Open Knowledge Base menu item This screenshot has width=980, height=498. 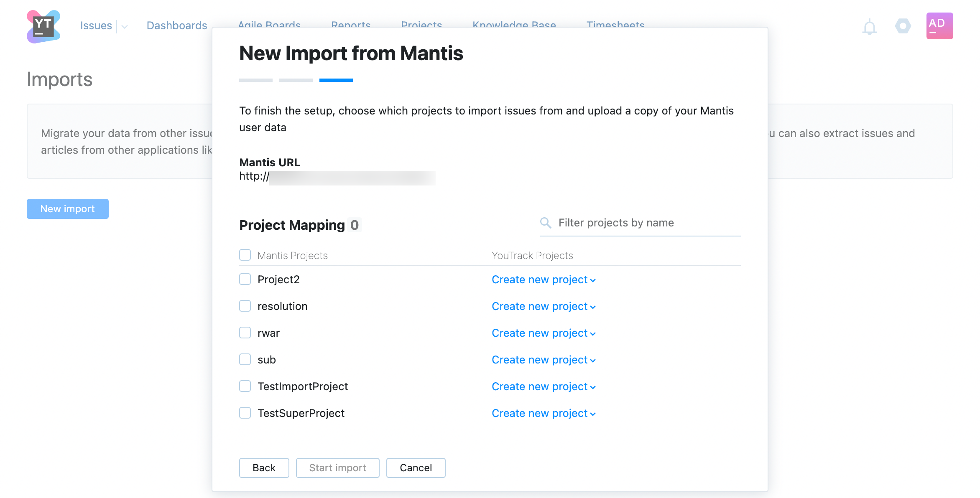[x=514, y=24]
